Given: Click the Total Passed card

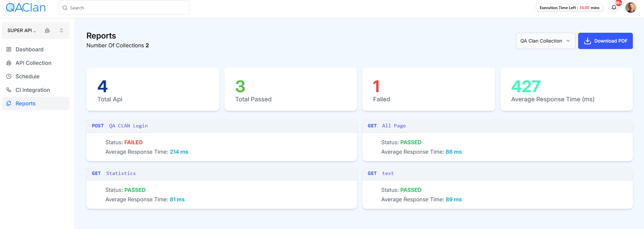Looking at the screenshot, I should [x=290, y=89].
